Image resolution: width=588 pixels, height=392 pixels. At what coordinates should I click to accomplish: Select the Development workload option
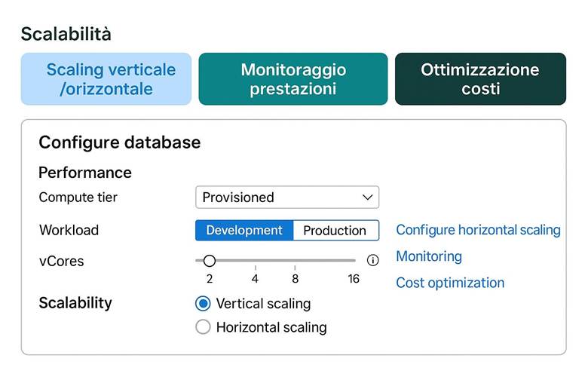(x=244, y=231)
